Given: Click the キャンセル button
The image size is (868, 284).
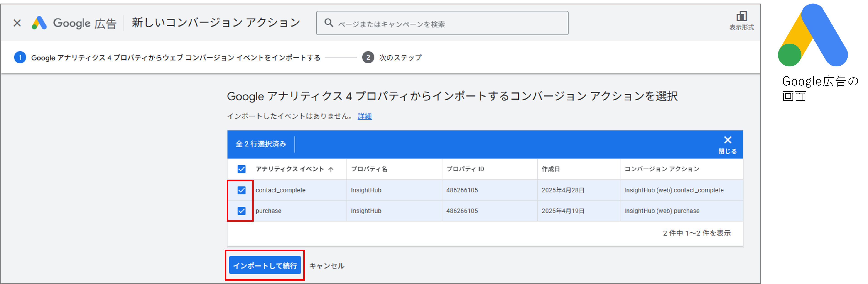Looking at the screenshot, I should pyautogui.click(x=326, y=266).
